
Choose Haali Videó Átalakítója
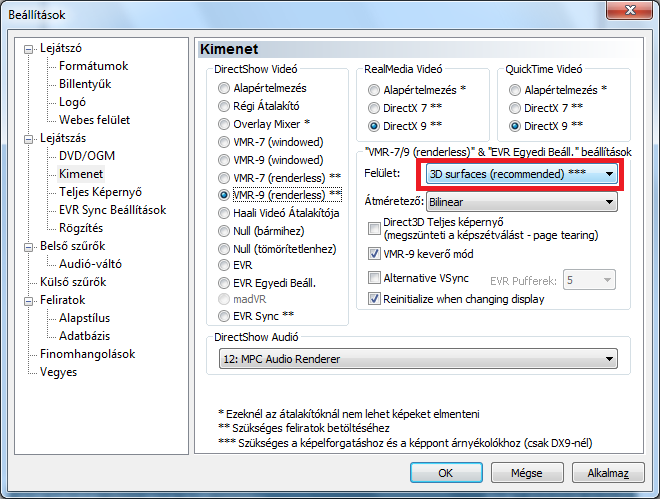[x=224, y=213]
